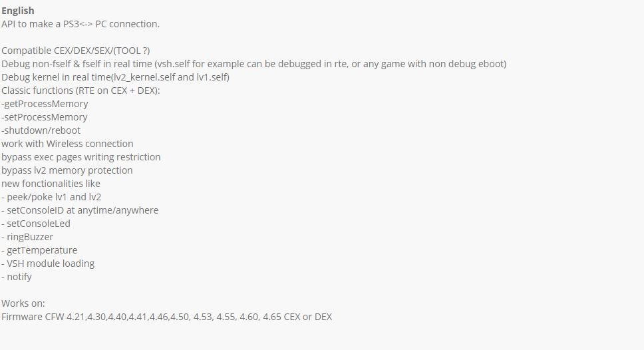This screenshot has height=350, width=644.
Task: Click the Compatible CEX/DEX/SEX line
Action: [x=76, y=51]
